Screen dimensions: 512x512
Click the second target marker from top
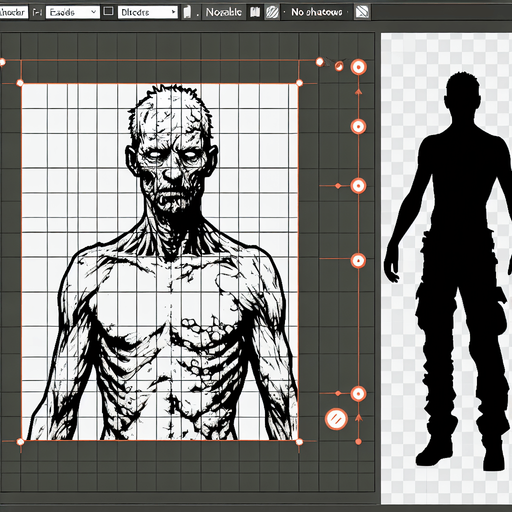(x=359, y=127)
